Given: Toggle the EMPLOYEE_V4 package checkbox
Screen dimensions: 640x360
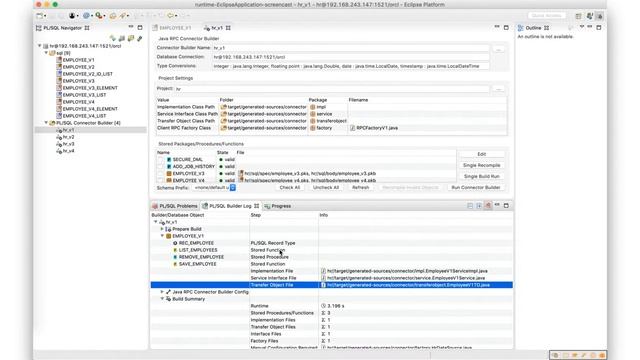Looking at the screenshot, I should [x=160, y=180].
